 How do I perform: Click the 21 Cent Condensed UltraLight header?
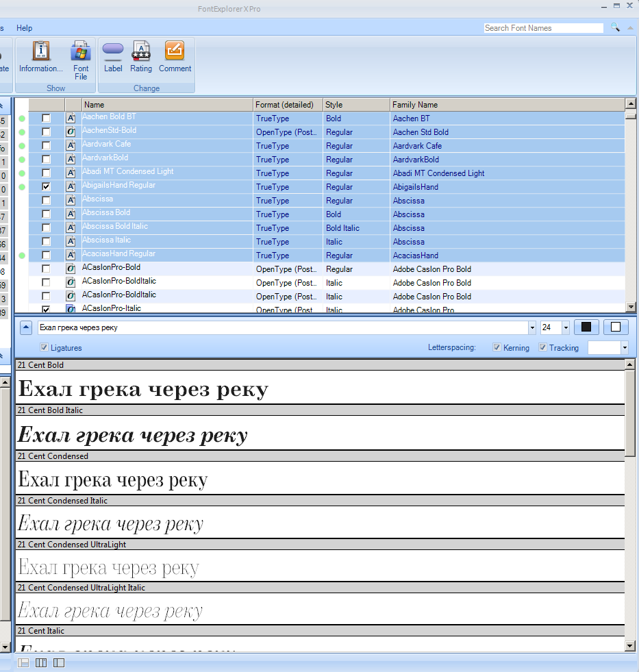(x=320, y=545)
